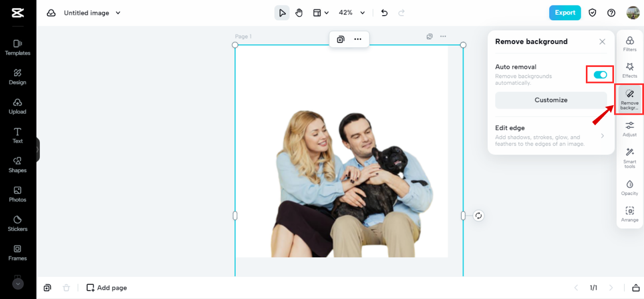Open the pages overview icon at bottom right
This screenshot has width=644, height=299.
pos(636,288)
